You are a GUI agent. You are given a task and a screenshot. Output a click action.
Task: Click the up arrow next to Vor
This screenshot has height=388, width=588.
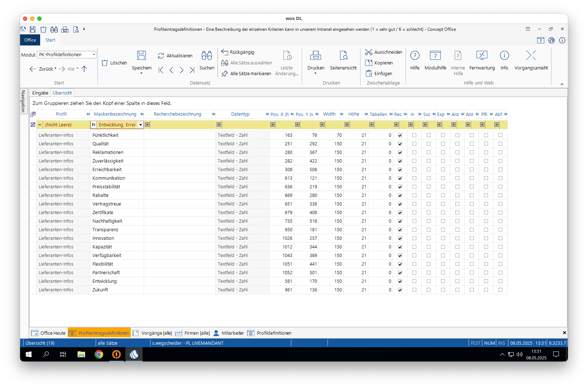(84, 69)
